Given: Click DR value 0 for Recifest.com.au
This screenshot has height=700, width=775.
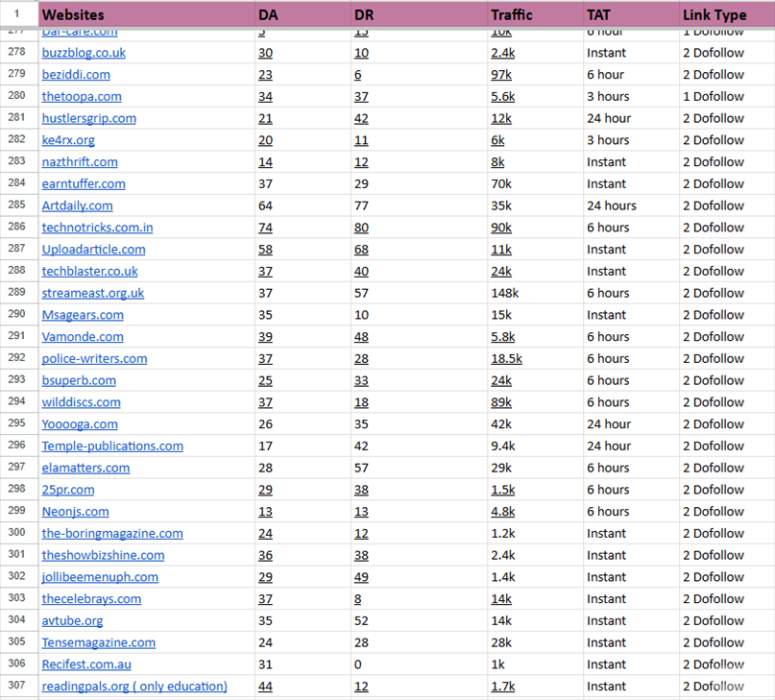Looking at the screenshot, I should [x=358, y=664].
